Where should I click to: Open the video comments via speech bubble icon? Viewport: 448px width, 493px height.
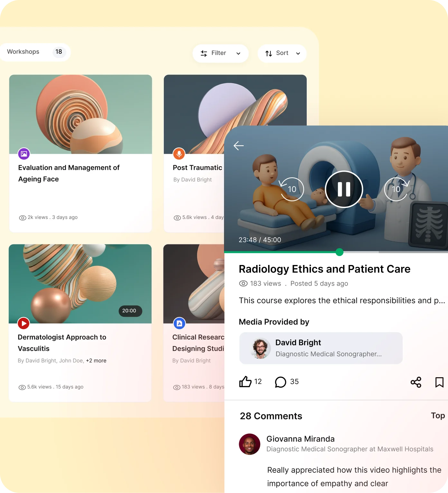pyautogui.click(x=280, y=382)
